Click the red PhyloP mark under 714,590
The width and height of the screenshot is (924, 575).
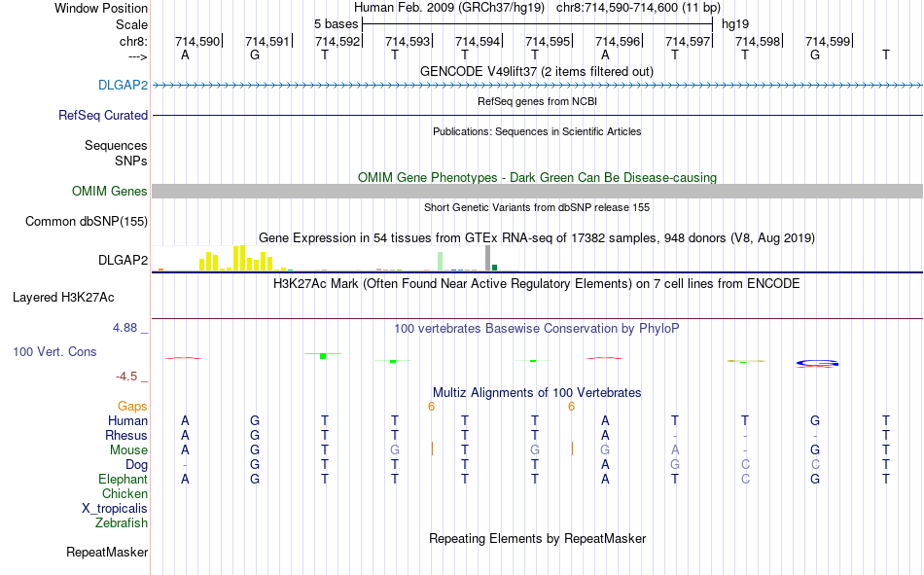184,358
